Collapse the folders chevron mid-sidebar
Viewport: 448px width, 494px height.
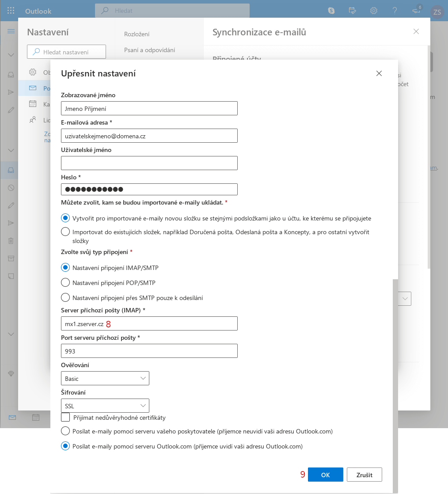pos(11,150)
